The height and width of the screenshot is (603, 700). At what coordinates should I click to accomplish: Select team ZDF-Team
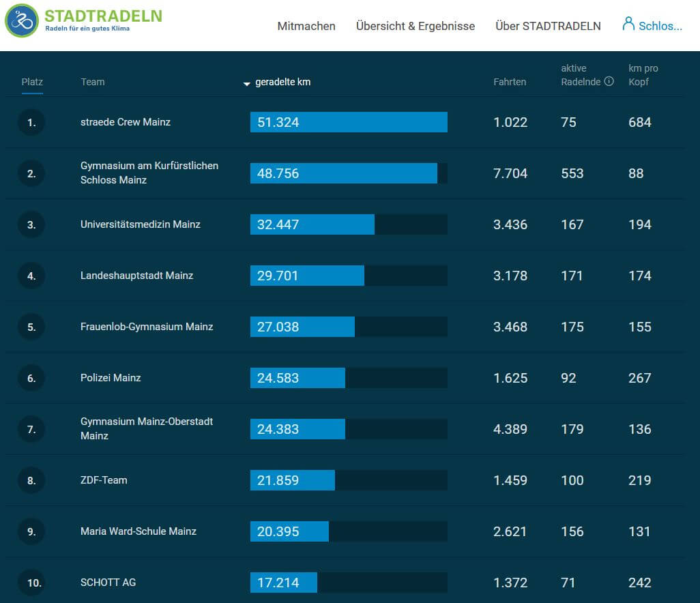click(x=104, y=480)
